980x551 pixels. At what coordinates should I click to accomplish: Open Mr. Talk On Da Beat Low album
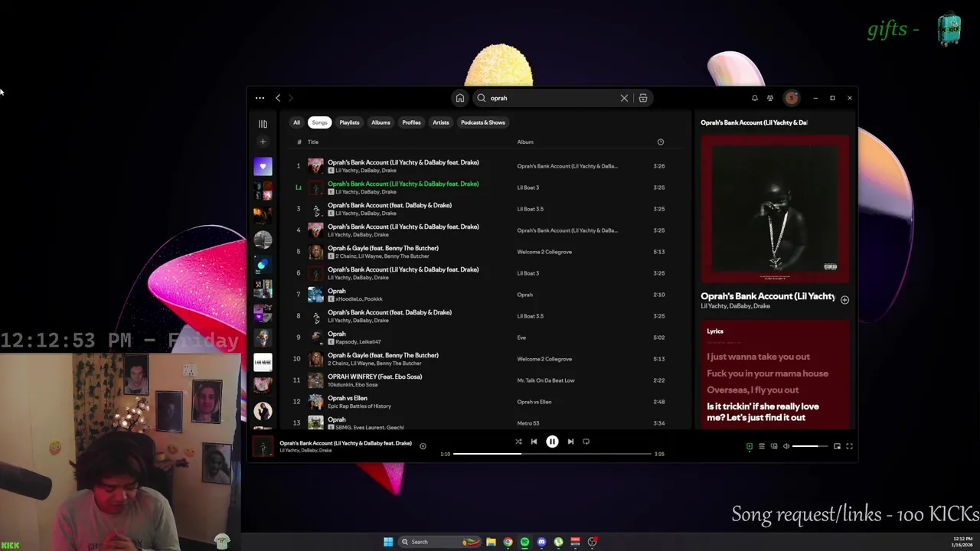[x=546, y=380]
